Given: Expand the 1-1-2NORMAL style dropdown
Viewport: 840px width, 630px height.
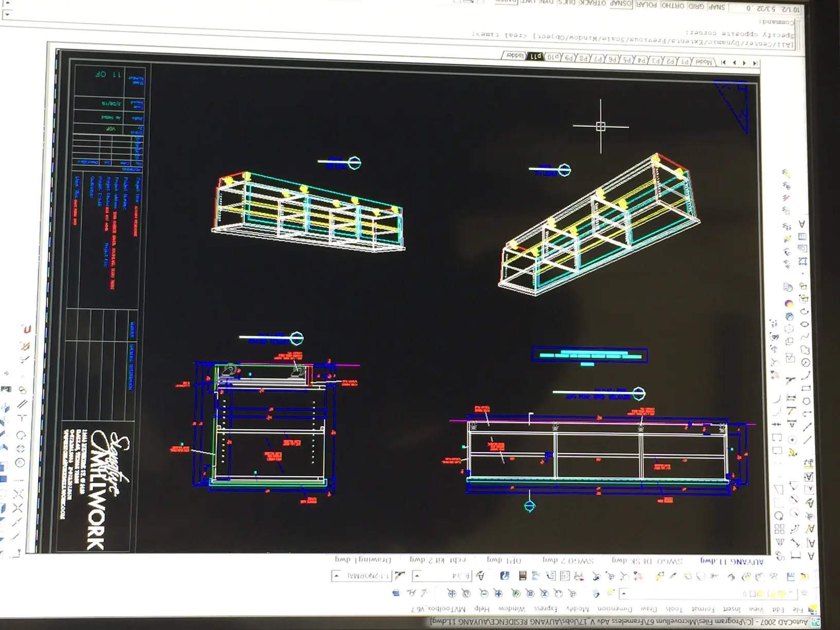Looking at the screenshot, I should [x=337, y=575].
